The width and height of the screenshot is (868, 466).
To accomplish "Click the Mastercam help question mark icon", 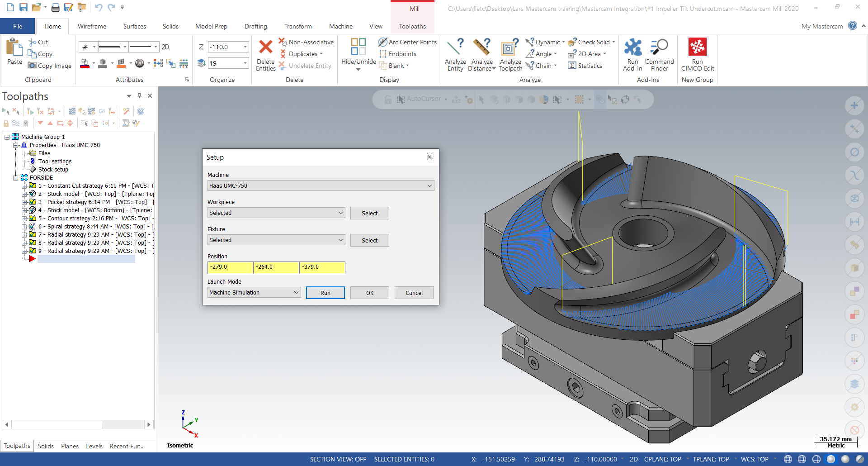I will 853,26.
